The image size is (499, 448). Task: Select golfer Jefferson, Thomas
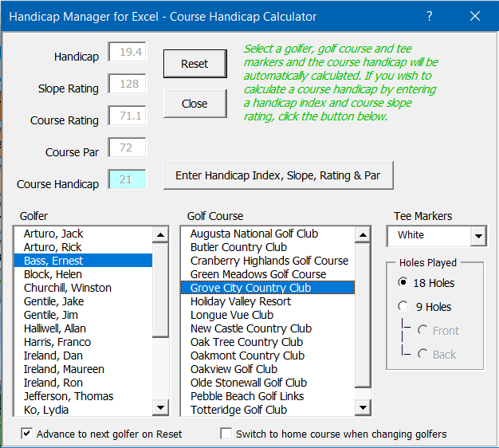coord(84,396)
